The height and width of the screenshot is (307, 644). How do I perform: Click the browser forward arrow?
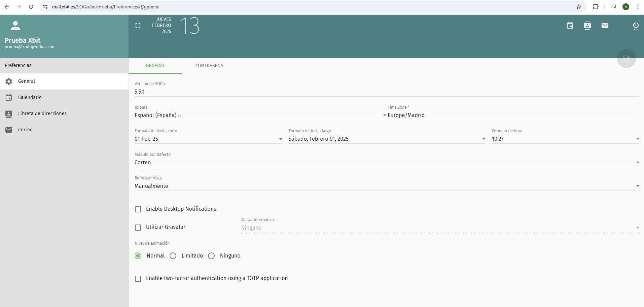coord(19,7)
